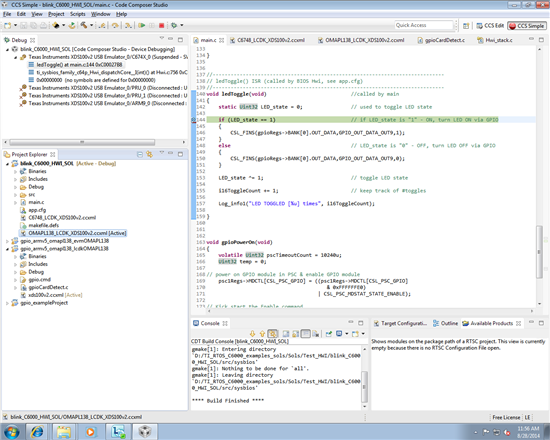This screenshot has width=550, height=440.
Task: Click Free License in status bar
Action: tap(506, 417)
